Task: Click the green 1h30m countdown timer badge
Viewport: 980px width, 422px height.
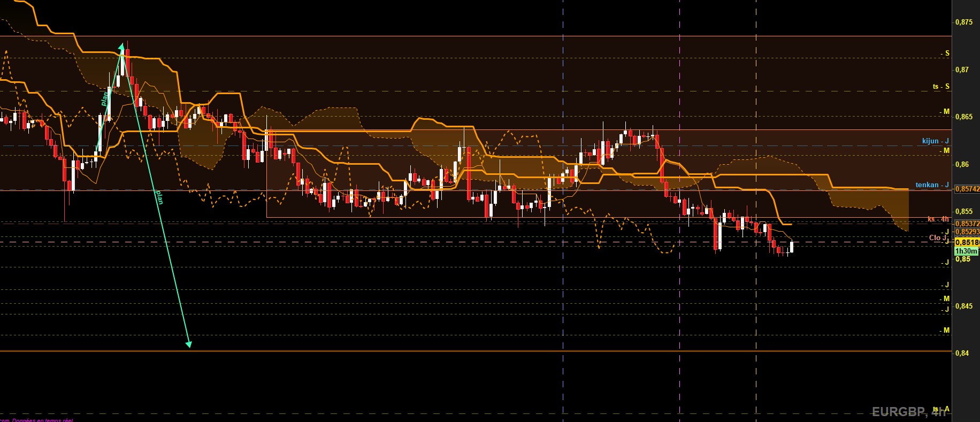Action: tap(966, 251)
